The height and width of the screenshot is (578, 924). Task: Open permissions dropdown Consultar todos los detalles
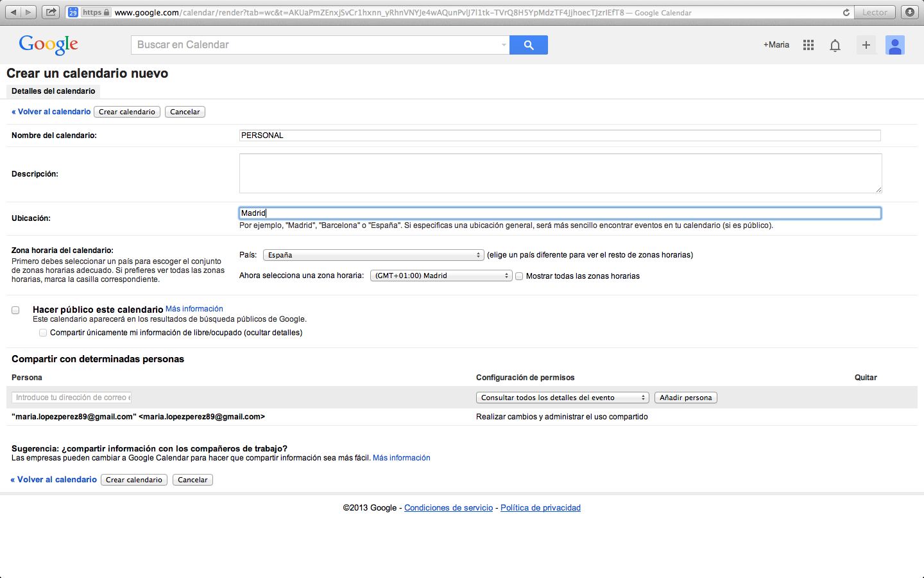tap(563, 398)
